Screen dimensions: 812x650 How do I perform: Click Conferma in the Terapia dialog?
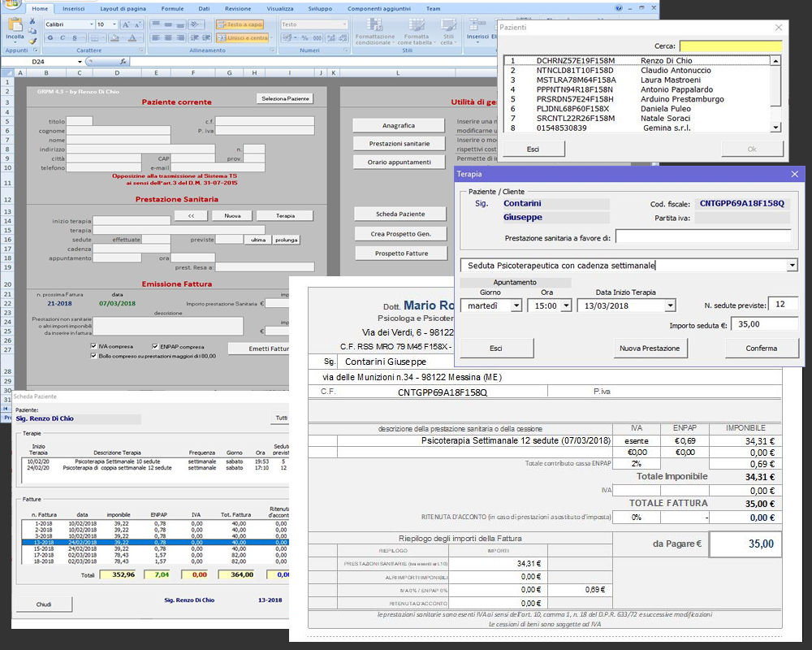pyautogui.click(x=762, y=349)
